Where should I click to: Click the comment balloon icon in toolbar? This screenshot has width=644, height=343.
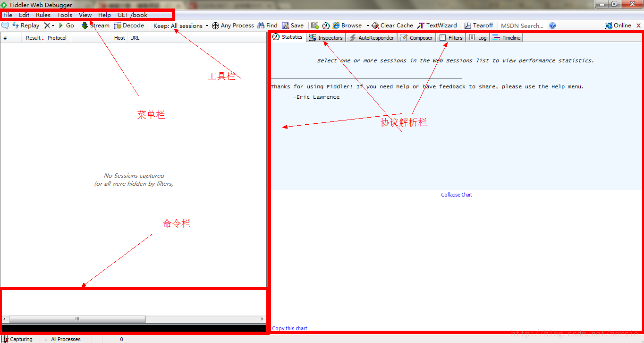(x=5, y=26)
